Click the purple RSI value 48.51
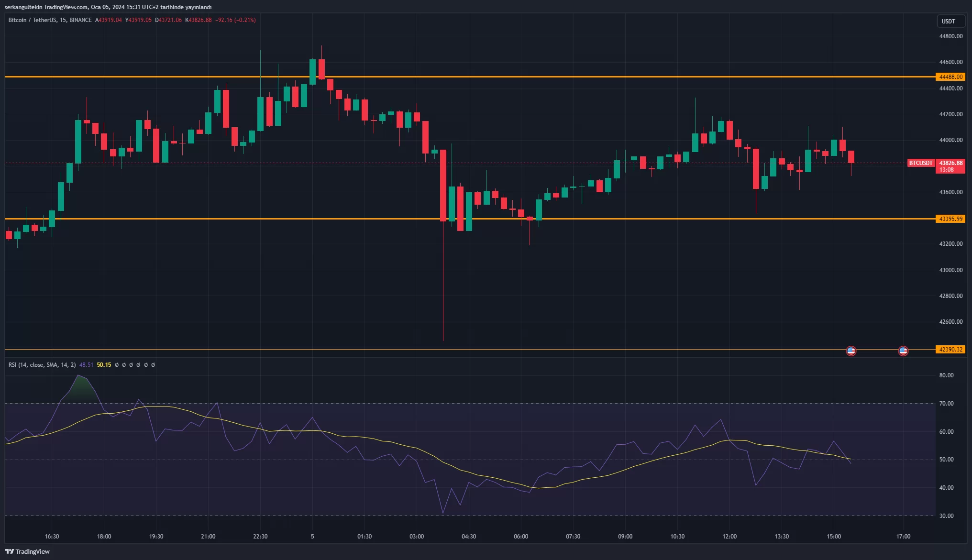Image resolution: width=972 pixels, height=560 pixels. click(x=86, y=365)
